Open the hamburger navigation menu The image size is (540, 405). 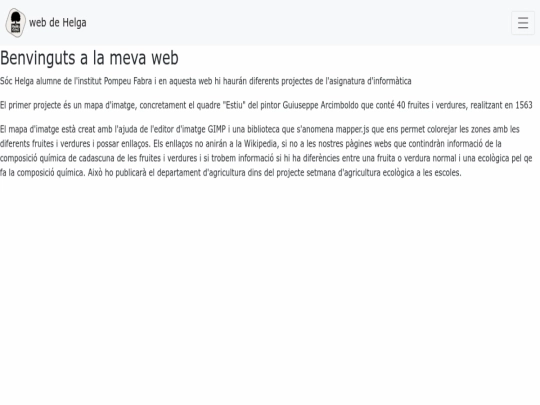pos(523,23)
